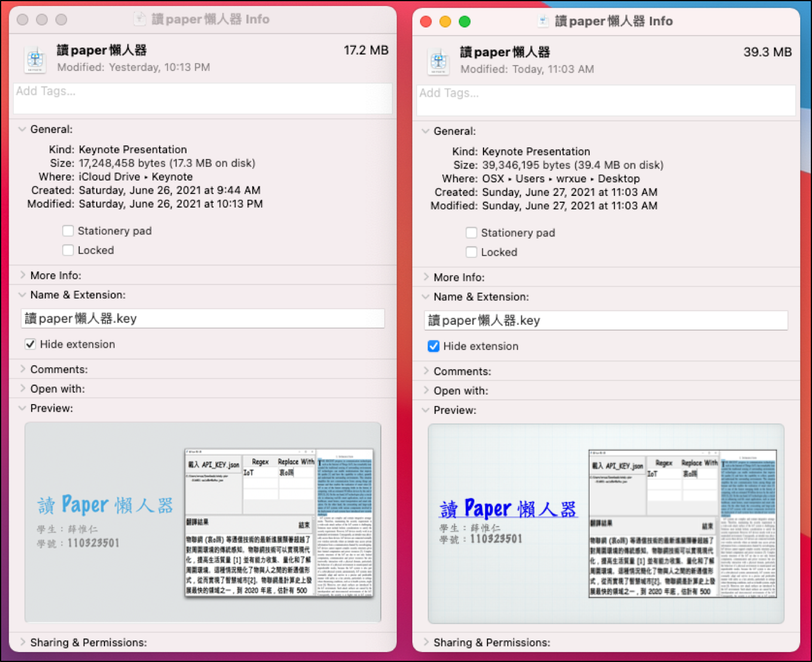
Task: Click the General Modified date ending "10:13 PM"
Action: tap(171, 203)
